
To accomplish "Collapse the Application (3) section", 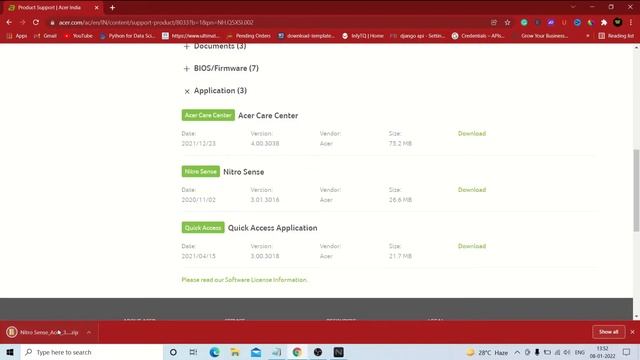I will (215, 91).
